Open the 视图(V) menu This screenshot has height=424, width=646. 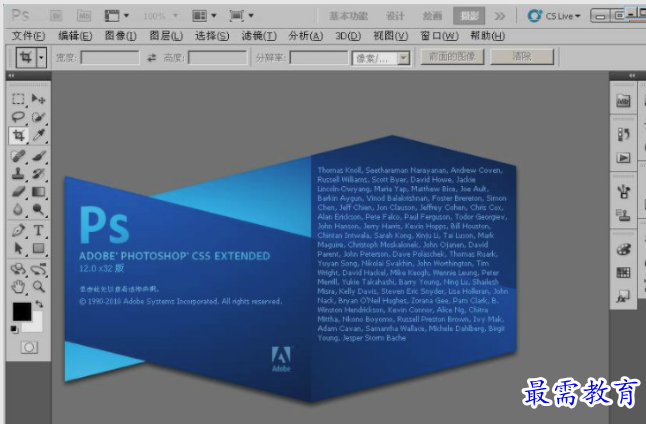pyautogui.click(x=391, y=36)
